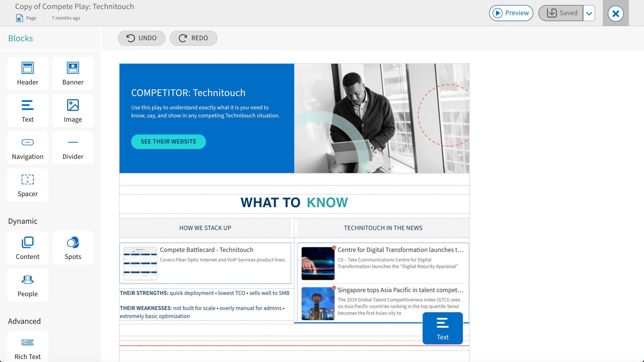Choose the dynamic Content block
This screenshot has height=362, width=644.
point(28,248)
